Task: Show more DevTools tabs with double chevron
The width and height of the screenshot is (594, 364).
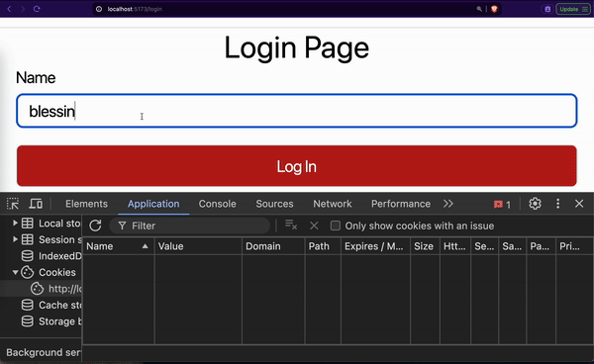Action: pos(448,204)
